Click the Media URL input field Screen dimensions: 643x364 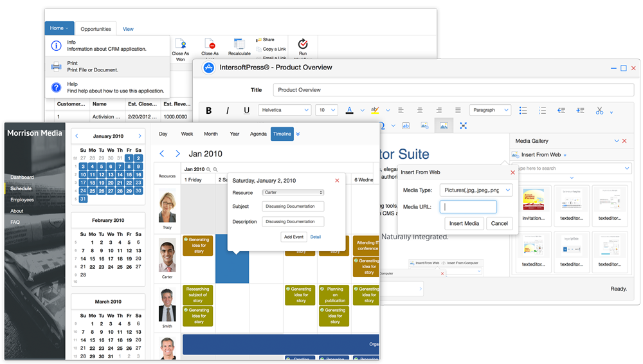[468, 207]
